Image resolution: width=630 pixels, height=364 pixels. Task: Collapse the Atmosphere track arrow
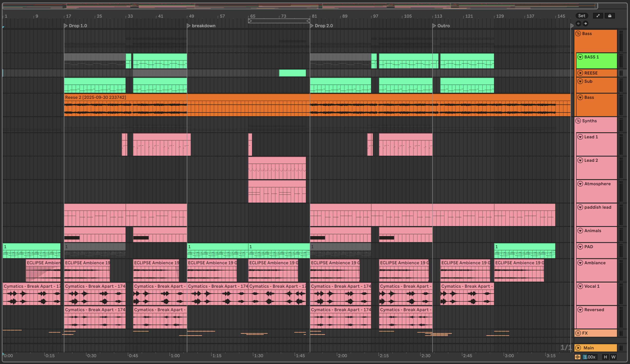coord(580,184)
